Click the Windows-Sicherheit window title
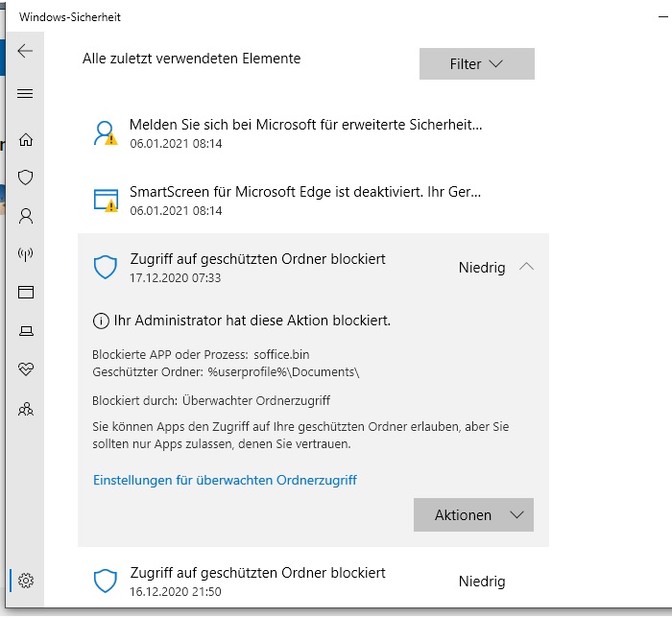 pyautogui.click(x=70, y=17)
